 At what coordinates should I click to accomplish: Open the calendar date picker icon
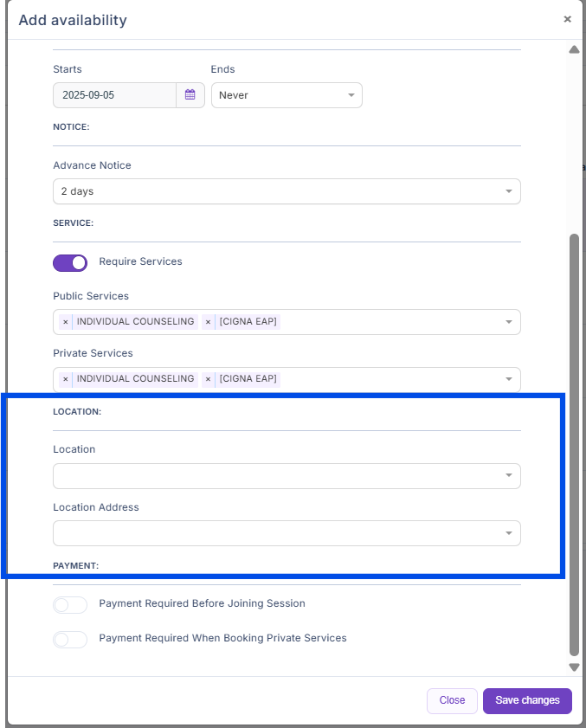190,95
